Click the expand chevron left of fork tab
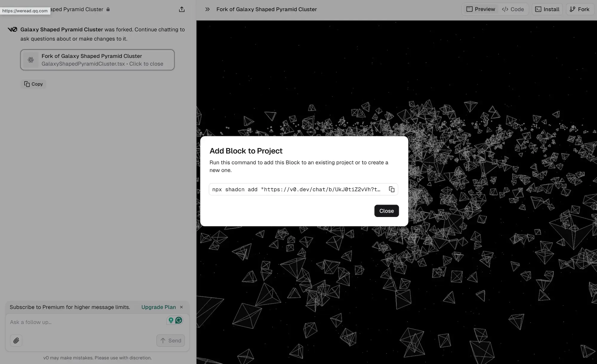This screenshot has height=364, width=597. coord(207,9)
